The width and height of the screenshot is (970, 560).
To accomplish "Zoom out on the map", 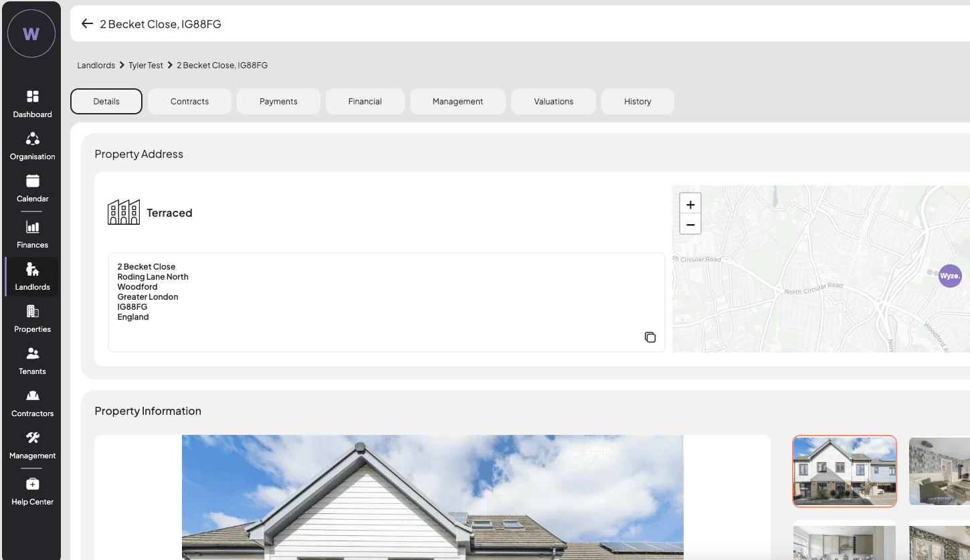I will (690, 225).
